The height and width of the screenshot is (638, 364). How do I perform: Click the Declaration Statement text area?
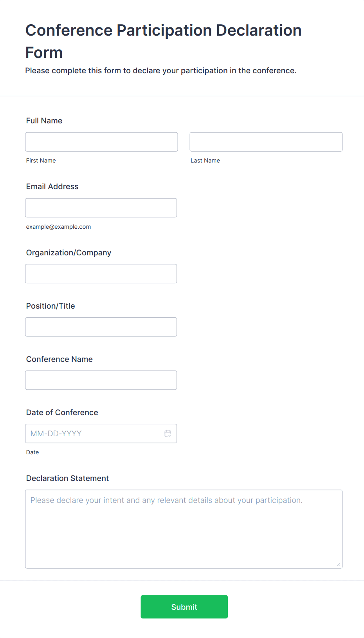tap(184, 529)
